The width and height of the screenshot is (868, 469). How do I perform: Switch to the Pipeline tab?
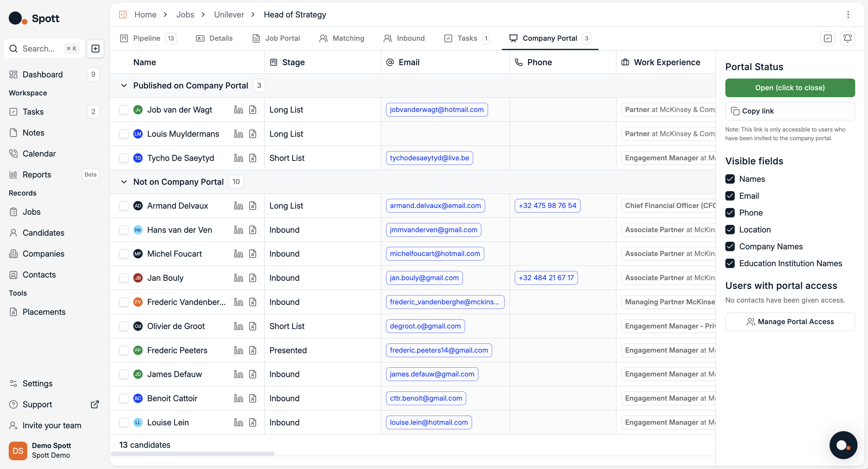[148, 38]
